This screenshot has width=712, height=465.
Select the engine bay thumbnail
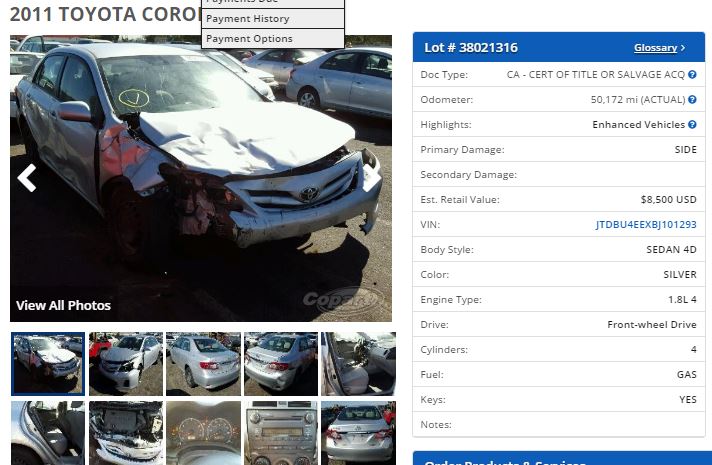tap(126, 433)
